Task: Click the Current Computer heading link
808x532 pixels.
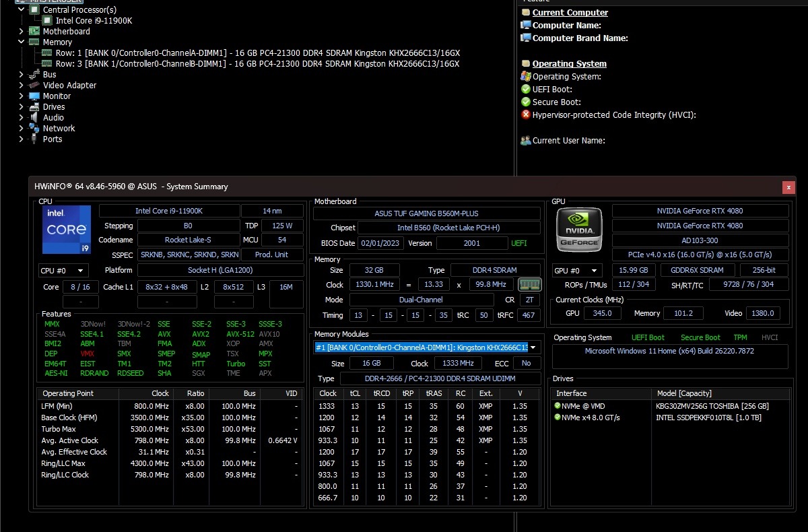Action: [x=570, y=12]
